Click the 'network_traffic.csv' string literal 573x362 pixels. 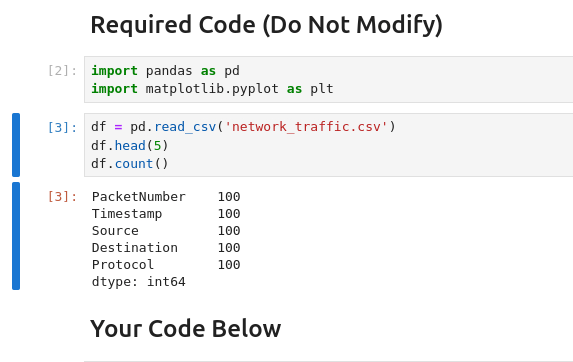tap(306, 127)
